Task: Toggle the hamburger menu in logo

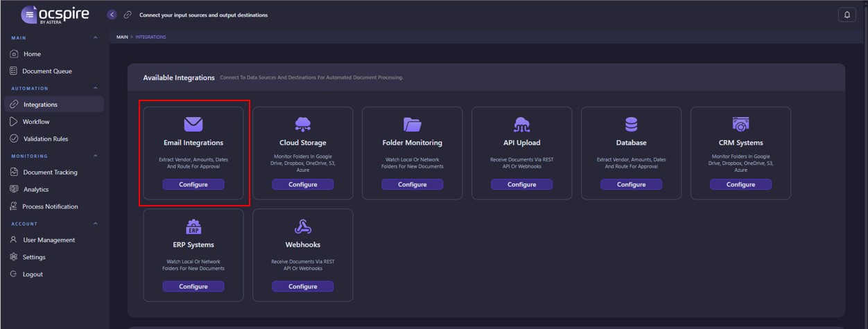Action: (29, 15)
